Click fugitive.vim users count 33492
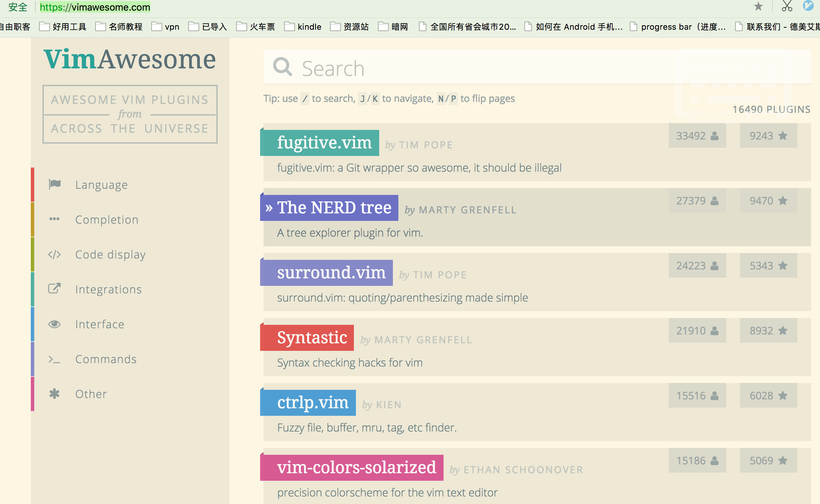820x504 pixels. pyautogui.click(x=697, y=136)
